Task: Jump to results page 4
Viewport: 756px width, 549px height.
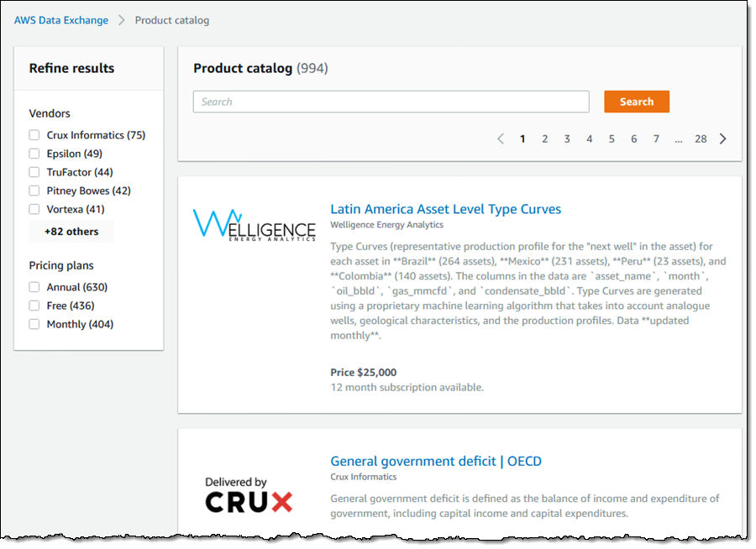Action: tap(589, 139)
